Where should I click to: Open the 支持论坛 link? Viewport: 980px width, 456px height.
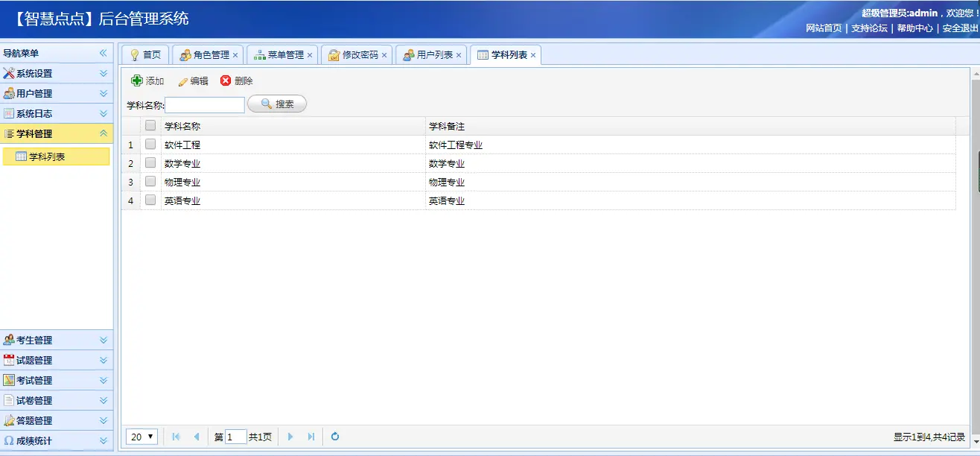coord(869,28)
